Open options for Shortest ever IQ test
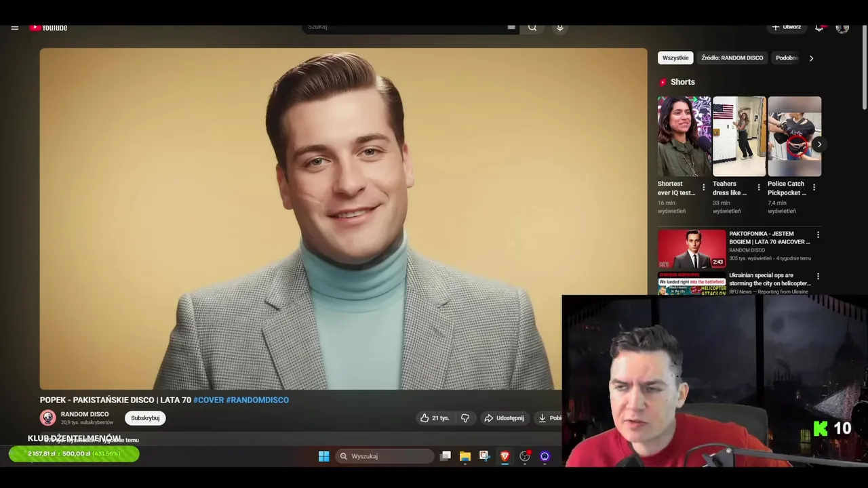The width and height of the screenshot is (868, 488). click(x=703, y=187)
